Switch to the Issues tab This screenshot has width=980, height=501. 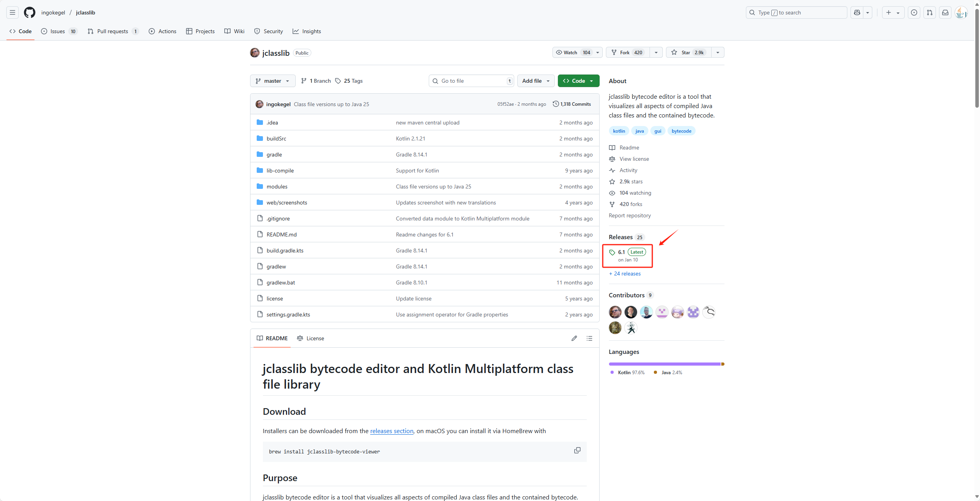[x=59, y=31]
